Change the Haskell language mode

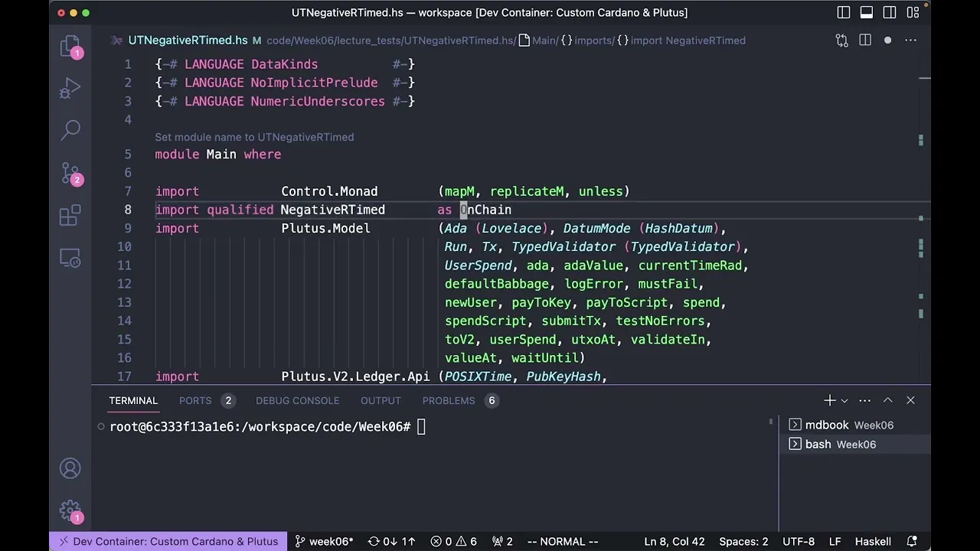click(873, 541)
